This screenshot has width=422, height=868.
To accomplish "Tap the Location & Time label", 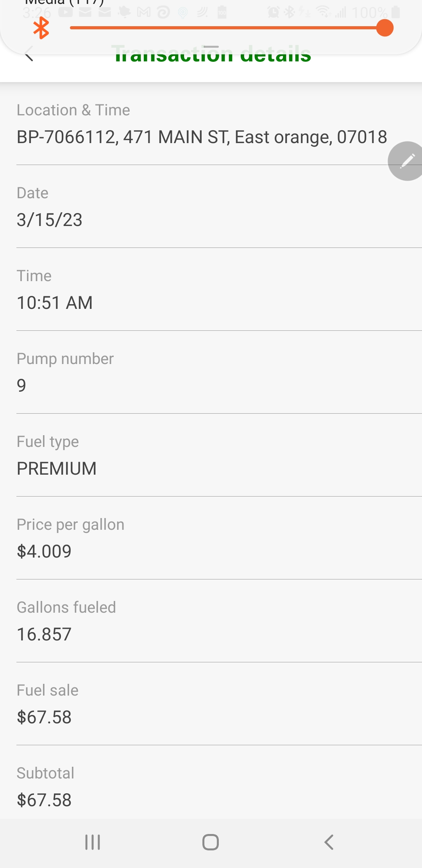I will 73,110.
